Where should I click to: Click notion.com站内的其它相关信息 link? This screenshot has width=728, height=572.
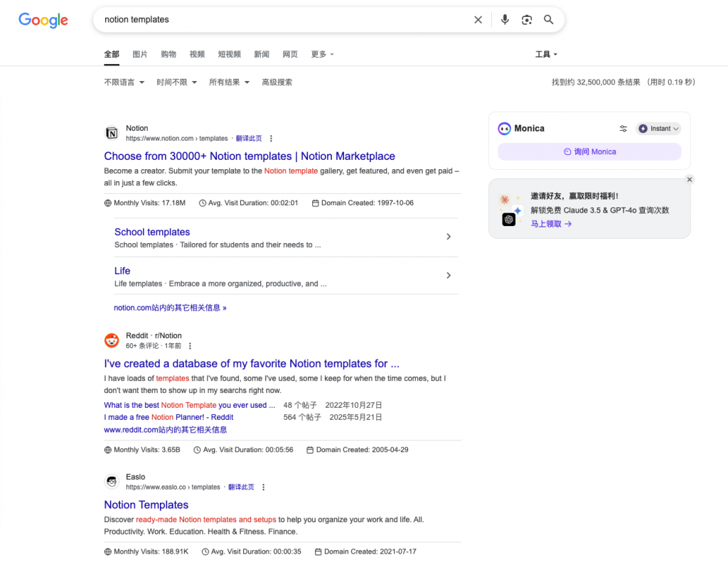click(x=170, y=308)
